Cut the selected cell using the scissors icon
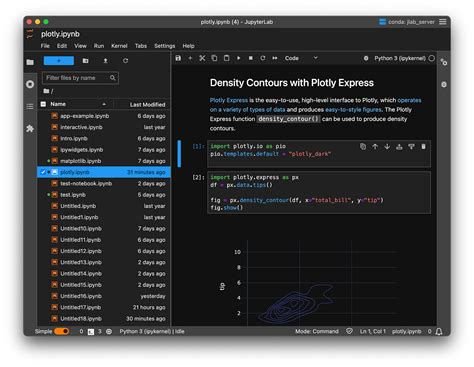 click(x=202, y=58)
